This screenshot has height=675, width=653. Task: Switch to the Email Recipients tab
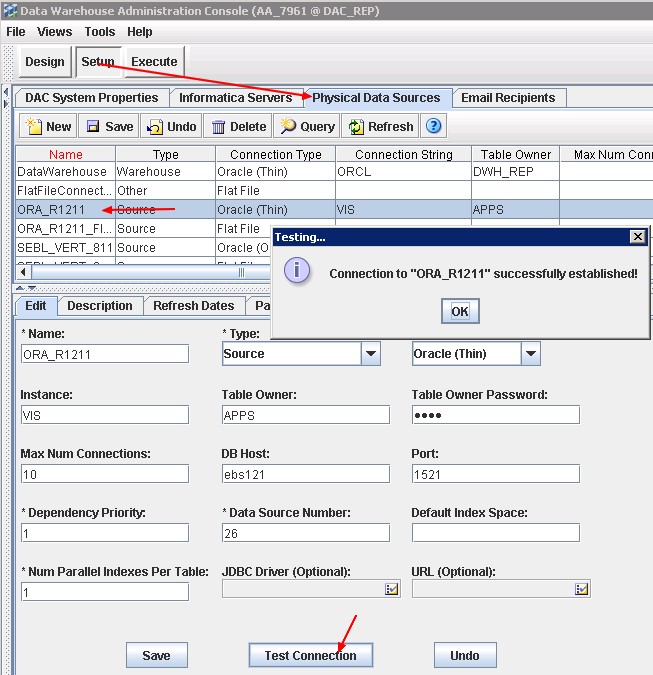[x=508, y=98]
